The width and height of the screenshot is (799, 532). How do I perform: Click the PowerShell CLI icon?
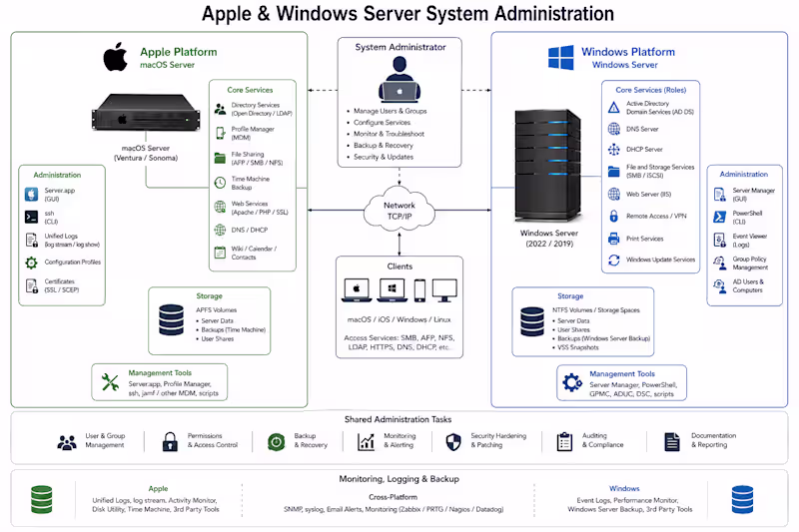tap(719, 217)
